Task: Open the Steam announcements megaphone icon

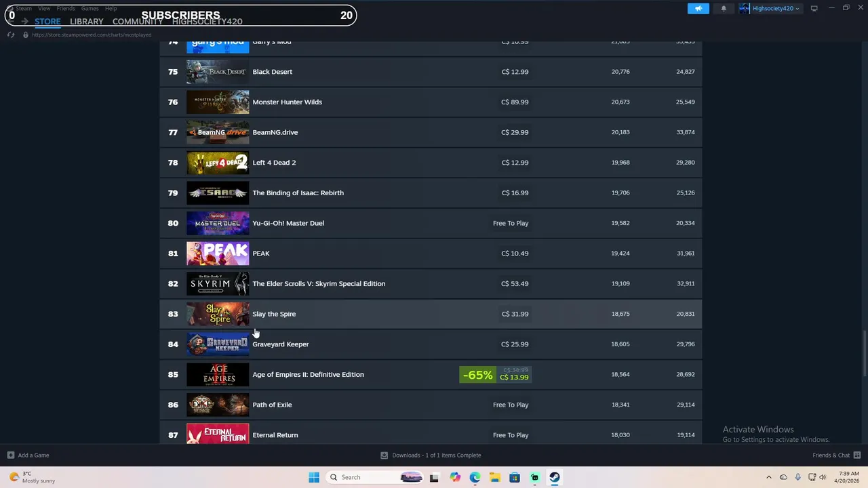Action: pyautogui.click(x=698, y=8)
